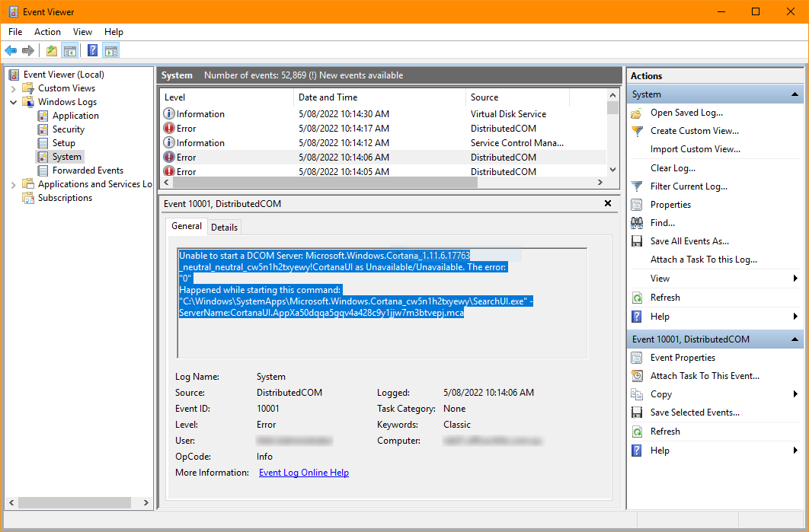Viewport: 809px width, 532px height.
Task: Click the Back navigation arrow in toolbar
Action: 11,50
